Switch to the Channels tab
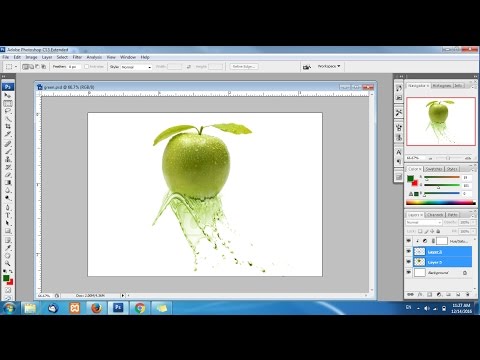This screenshot has height=360, width=480. [x=435, y=215]
